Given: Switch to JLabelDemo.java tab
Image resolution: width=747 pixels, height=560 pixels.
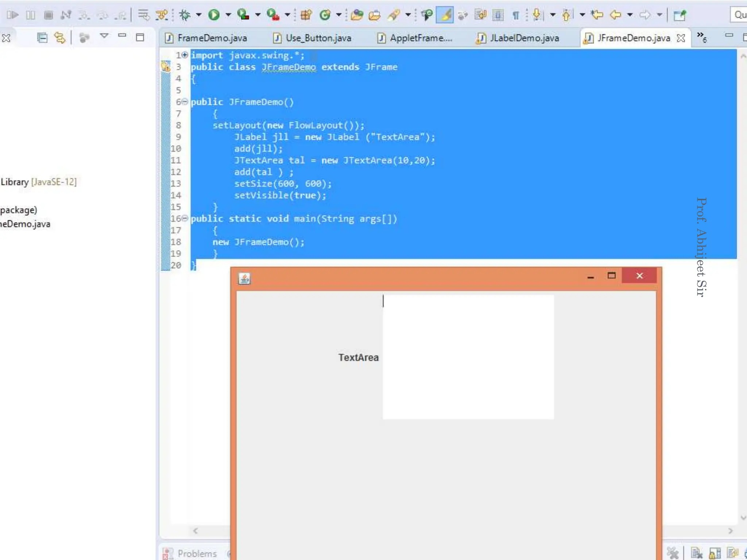Looking at the screenshot, I should click(x=524, y=38).
